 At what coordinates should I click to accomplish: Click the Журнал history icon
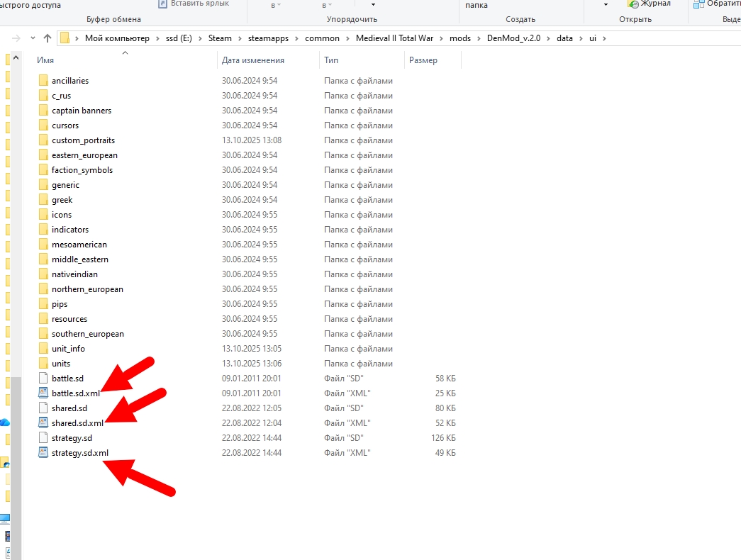(633, 4)
